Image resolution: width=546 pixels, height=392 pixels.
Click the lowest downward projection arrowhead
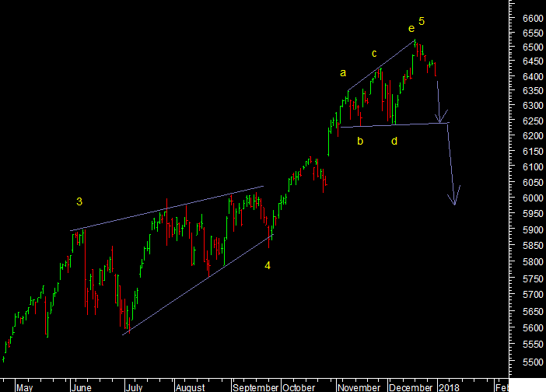(455, 204)
